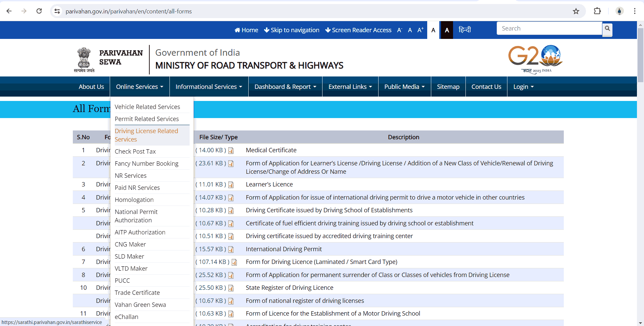Click Skip to navigation

click(292, 30)
